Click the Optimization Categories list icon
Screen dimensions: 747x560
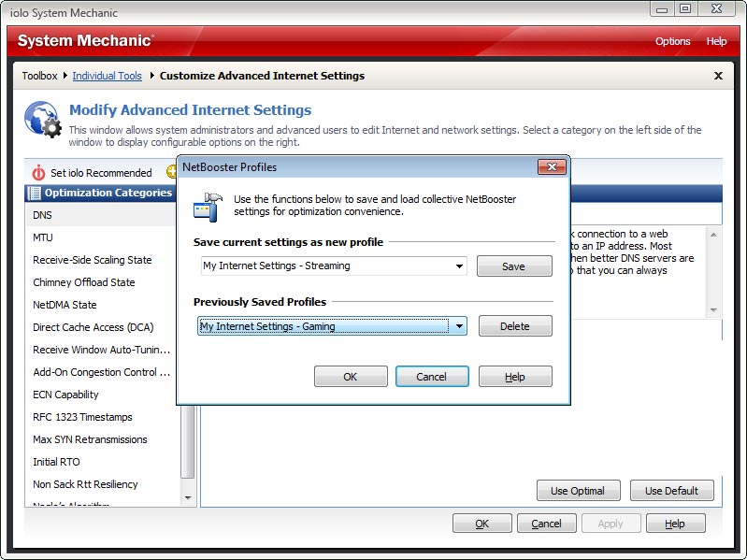point(35,193)
